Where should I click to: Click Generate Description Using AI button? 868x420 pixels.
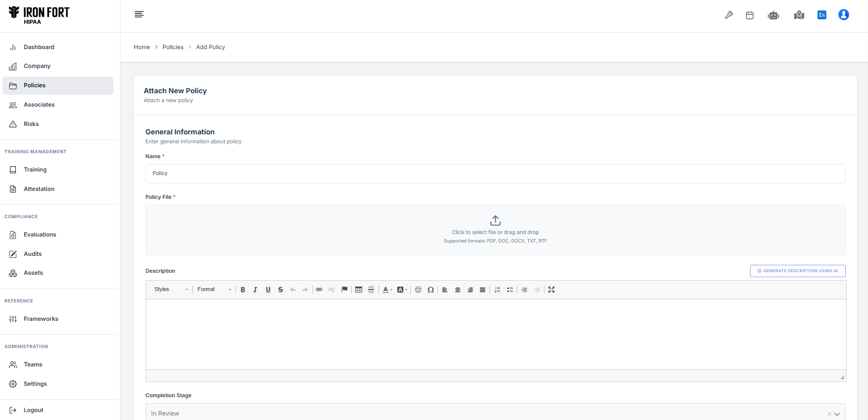click(x=797, y=271)
